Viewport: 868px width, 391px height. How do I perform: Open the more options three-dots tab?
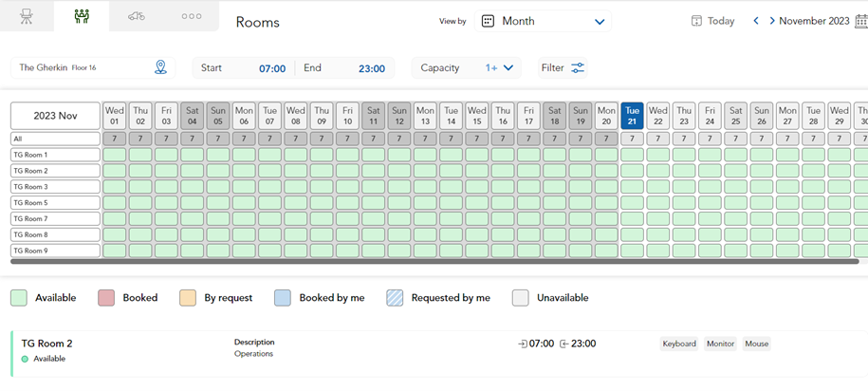[191, 16]
